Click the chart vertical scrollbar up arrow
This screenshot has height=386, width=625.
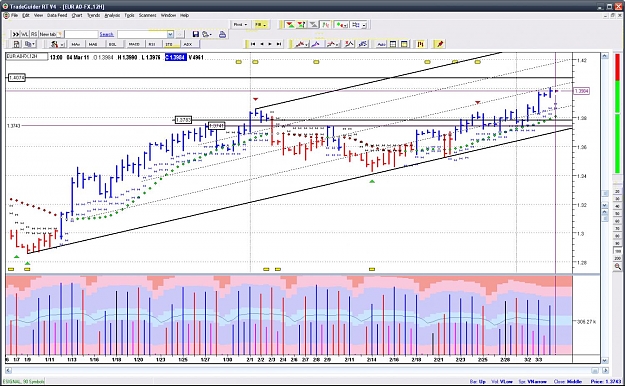click(x=605, y=56)
